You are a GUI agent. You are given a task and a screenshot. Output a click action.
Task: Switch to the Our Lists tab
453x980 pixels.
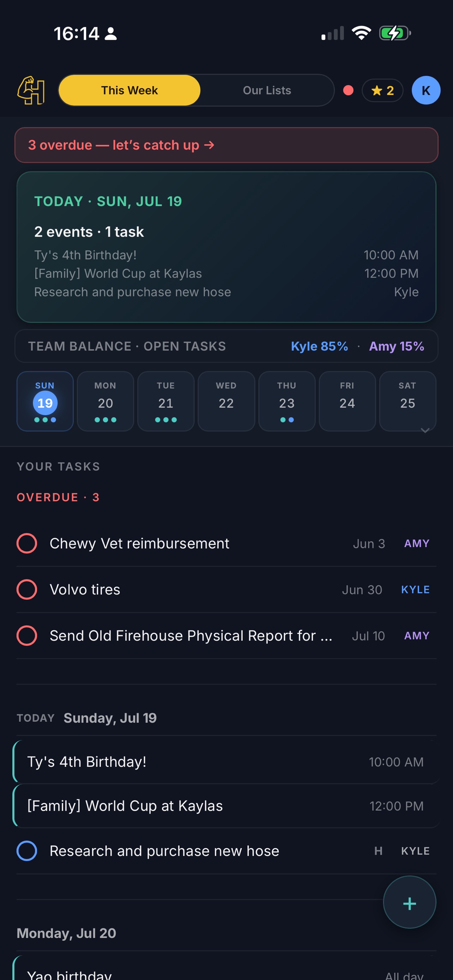pos(267,90)
